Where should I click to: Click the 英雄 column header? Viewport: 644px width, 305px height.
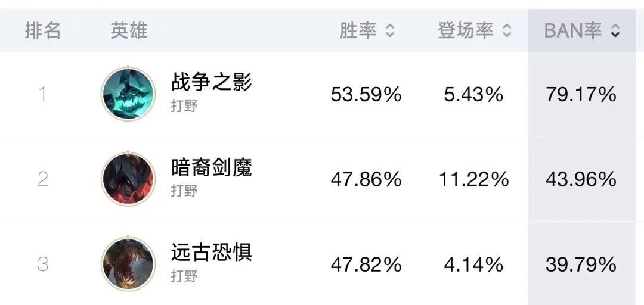129,30
